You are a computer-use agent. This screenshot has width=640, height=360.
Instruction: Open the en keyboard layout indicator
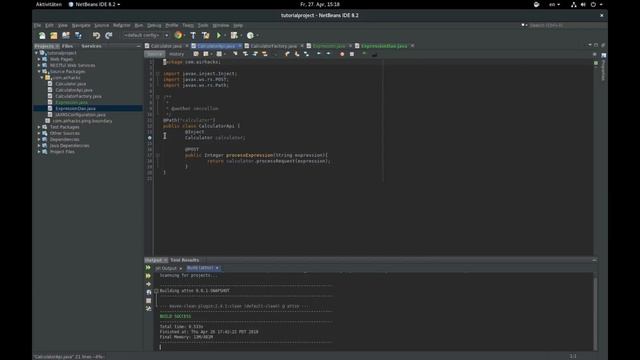(x=554, y=4)
